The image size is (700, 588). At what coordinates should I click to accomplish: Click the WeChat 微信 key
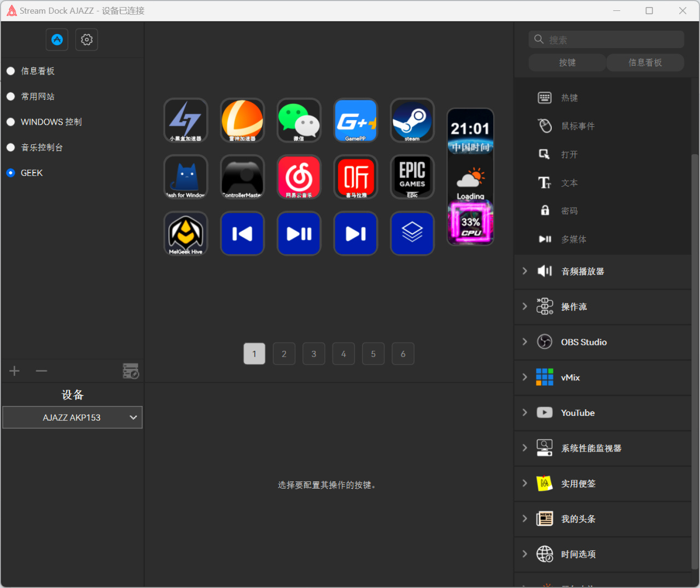[x=299, y=120]
